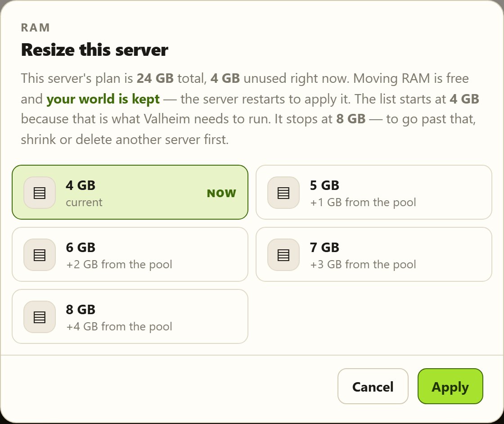Click the memory icon on the 5 GB card
504x424 pixels.
point(283,193)
